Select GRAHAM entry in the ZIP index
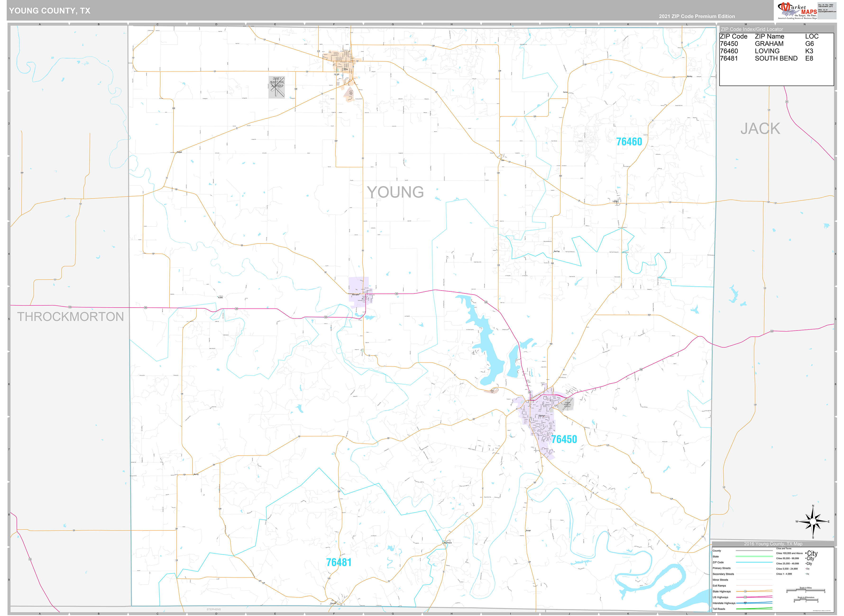 (769, 44)
